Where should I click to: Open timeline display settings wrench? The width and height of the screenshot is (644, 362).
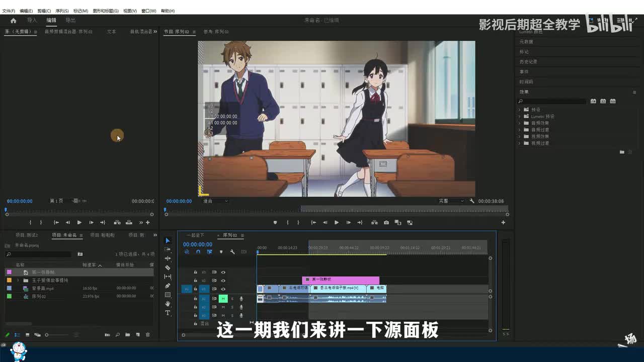click(x=232, y=252)
